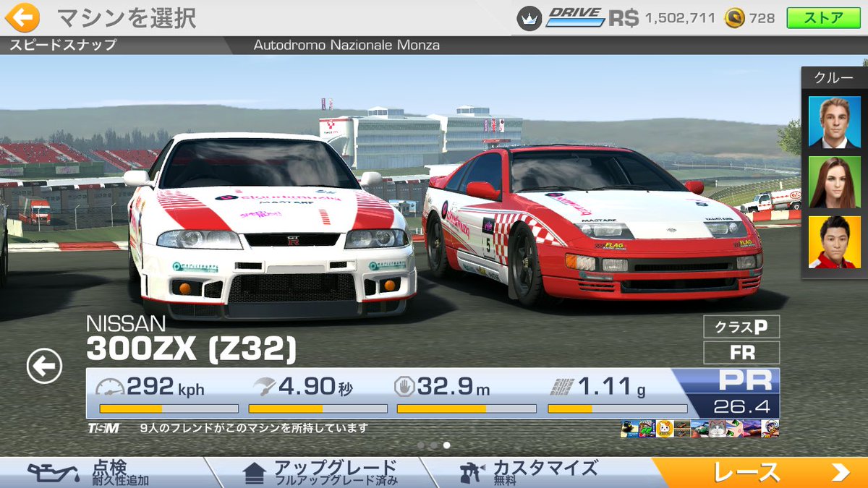Tap the friends-own-this-car message
The image size is (868, 488).
tap(255, 428)
